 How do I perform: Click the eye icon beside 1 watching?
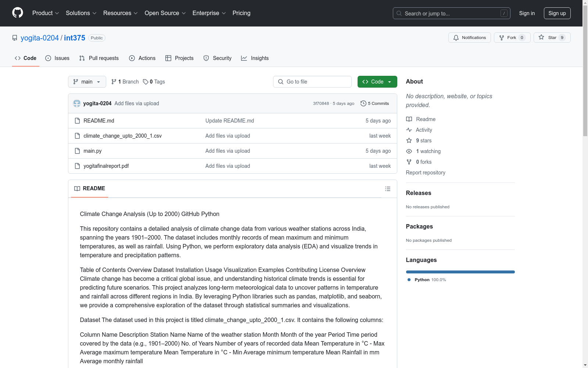point(409,151)
